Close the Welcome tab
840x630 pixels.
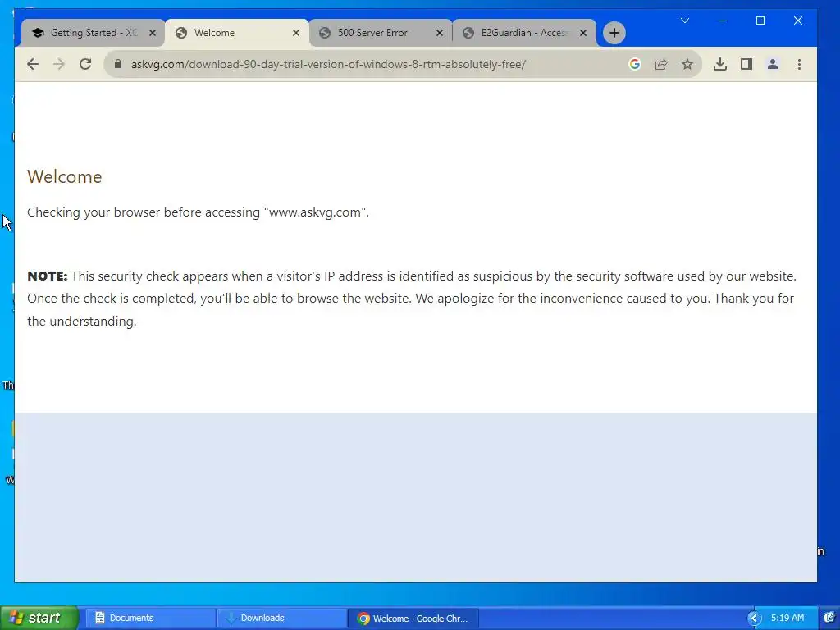coord(295,33)
